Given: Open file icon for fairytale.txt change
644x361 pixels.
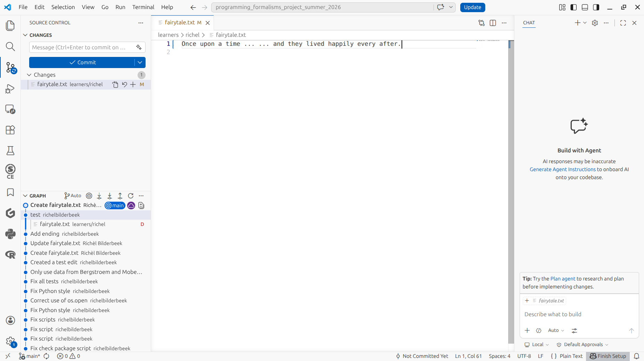Looking at the screenshot, I should 115,84.
